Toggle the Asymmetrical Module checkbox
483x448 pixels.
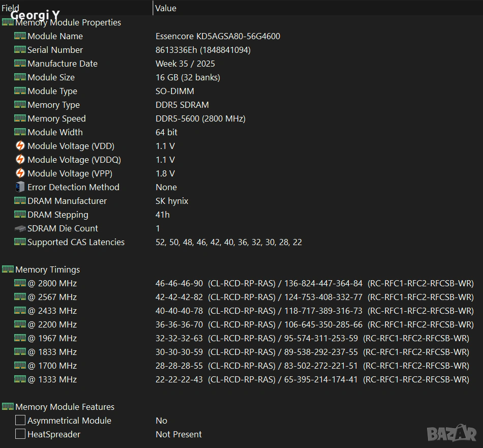(x=20, y=421)
